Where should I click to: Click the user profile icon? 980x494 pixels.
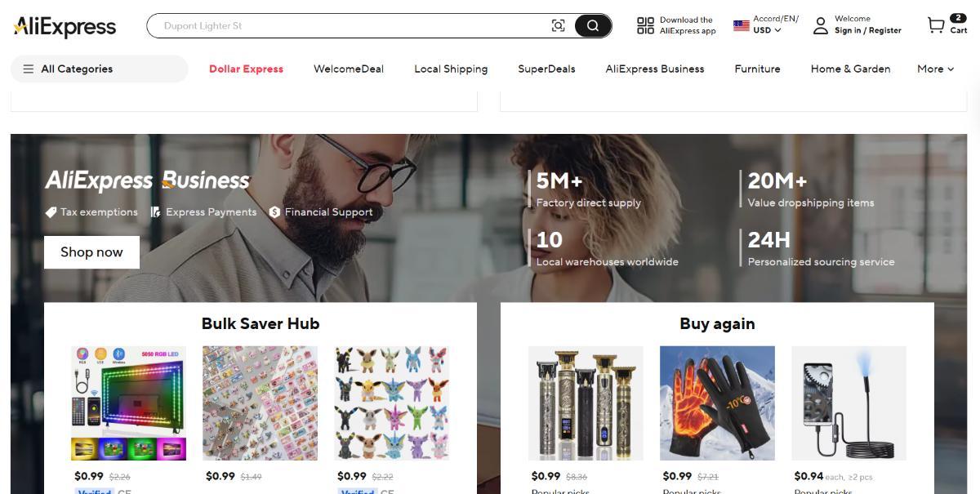click(x=820, y=25)
